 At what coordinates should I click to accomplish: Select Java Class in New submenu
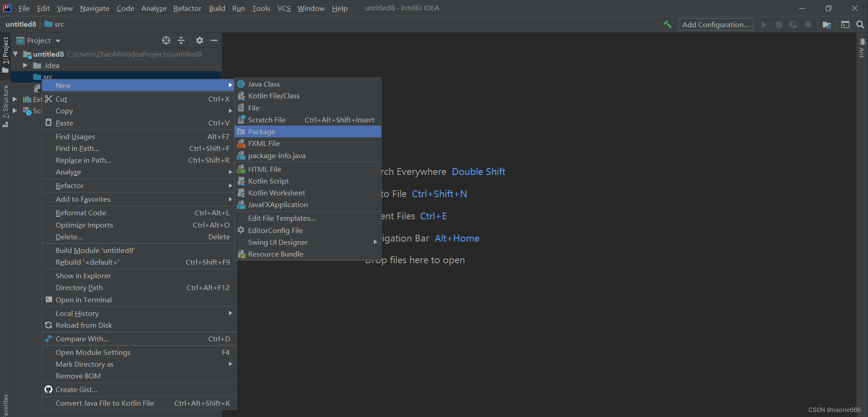coord(308,84)
